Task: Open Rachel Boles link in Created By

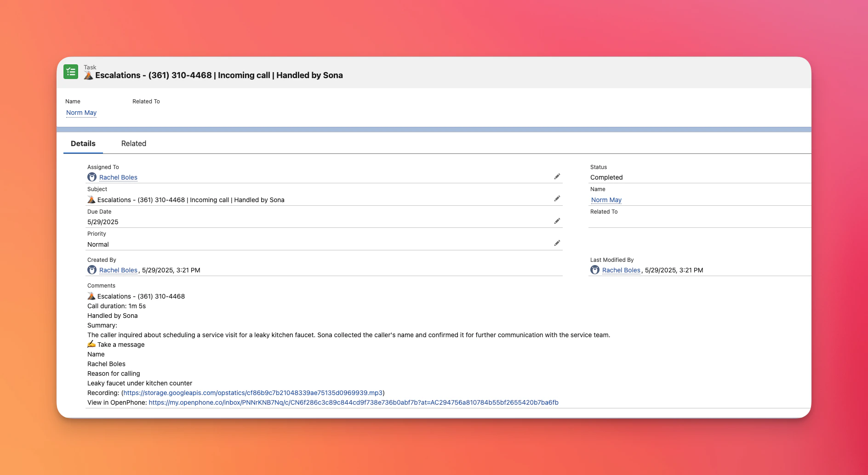Action: (x=118, y=270)
